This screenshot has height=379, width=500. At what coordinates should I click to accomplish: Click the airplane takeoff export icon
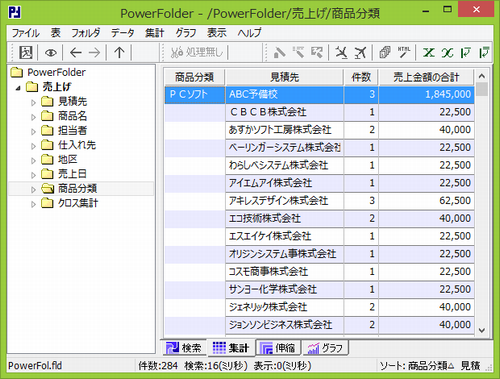pyautogui.click(x=360, y=52)
